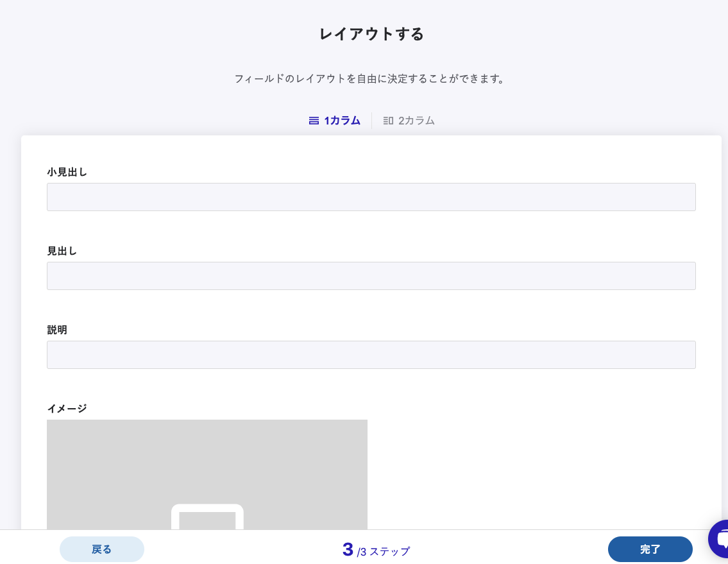This screenshot has height=564, width=728.
Task: Click the 1カラム single-column layout icon
Action: point(314,121)
